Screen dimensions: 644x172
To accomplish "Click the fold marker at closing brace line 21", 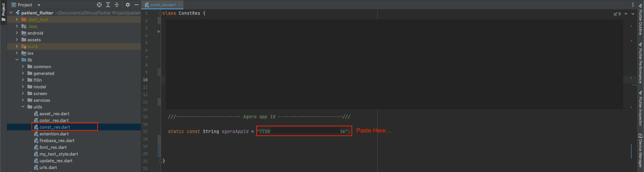I will coord(160,161).
